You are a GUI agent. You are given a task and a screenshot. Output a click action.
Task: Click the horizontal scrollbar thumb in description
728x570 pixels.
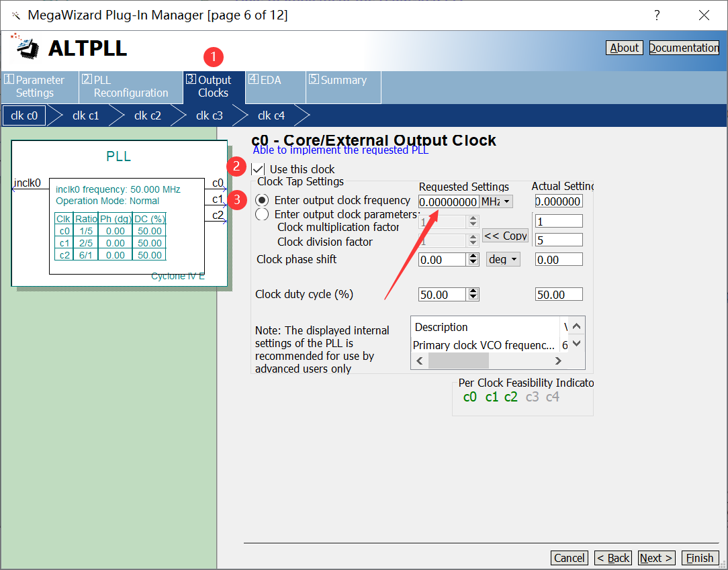pos(458,361)
